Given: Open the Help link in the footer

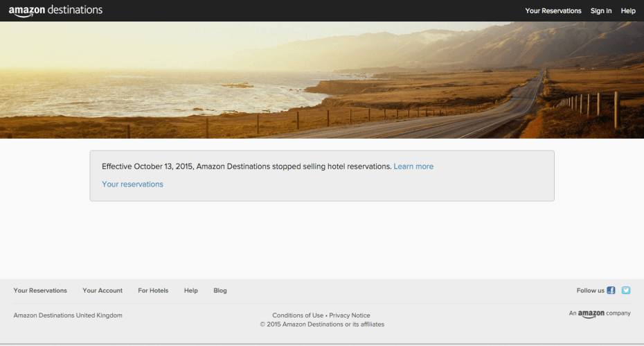Looking at the screenshot, I should pos(190,291).
